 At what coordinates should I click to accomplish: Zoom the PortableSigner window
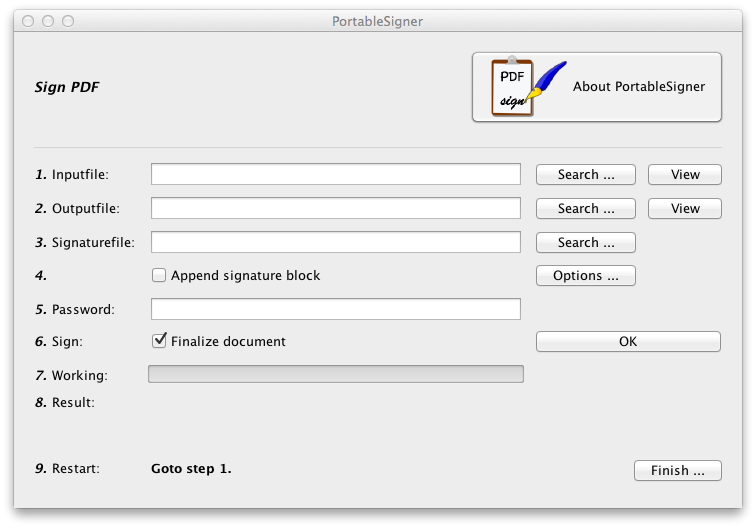tap(68, 21)
